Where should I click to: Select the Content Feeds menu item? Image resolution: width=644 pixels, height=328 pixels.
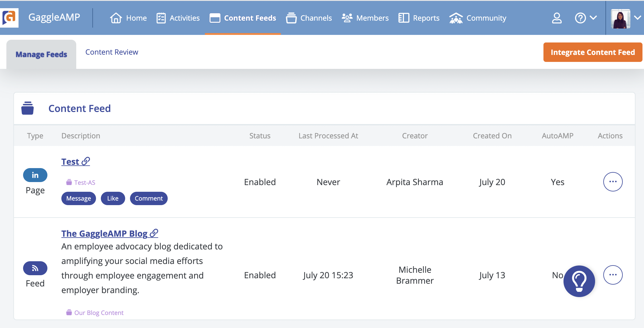tap(243, 18)
